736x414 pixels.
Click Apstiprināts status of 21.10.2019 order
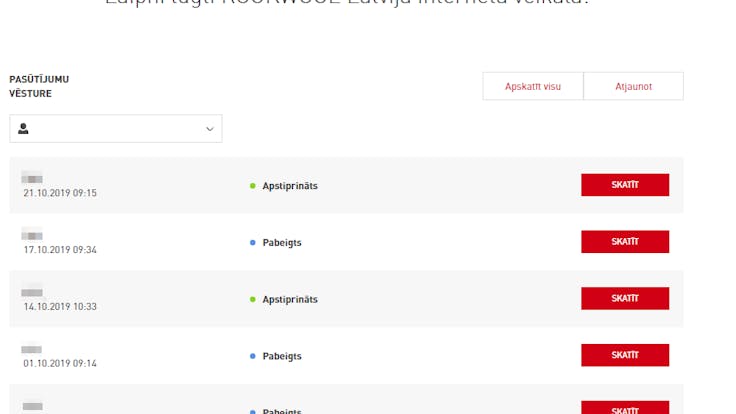point(290,186)
